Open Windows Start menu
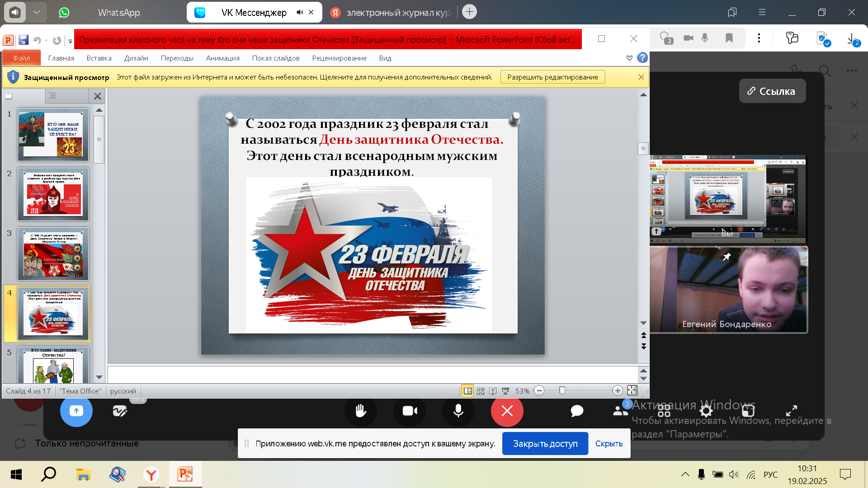Screen dimensions: 868x488 coord(16,474)
